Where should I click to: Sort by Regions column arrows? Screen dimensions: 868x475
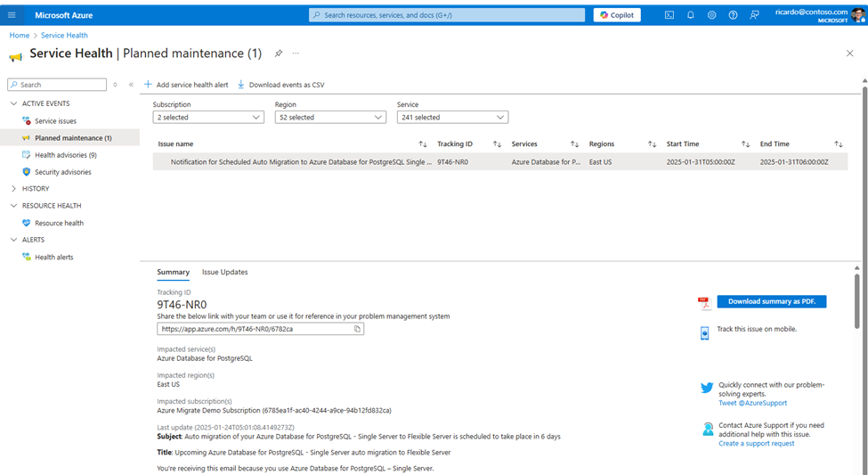652,144
